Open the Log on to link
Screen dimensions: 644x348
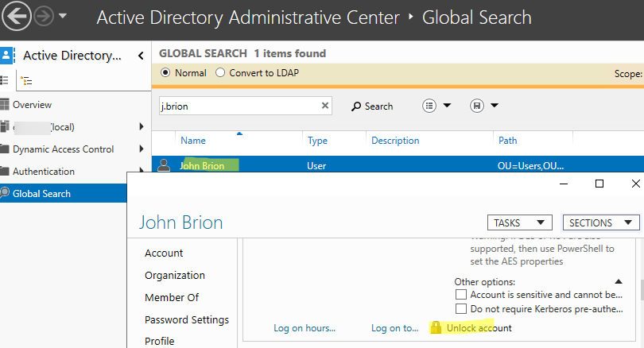(x=394, y=328)
